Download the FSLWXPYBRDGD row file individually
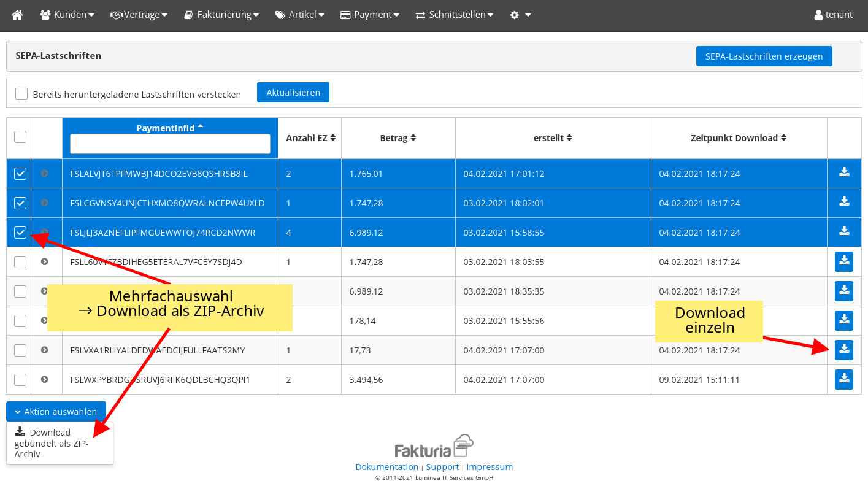The height and width of the screenshot is (486, 868). pos(844,379)
